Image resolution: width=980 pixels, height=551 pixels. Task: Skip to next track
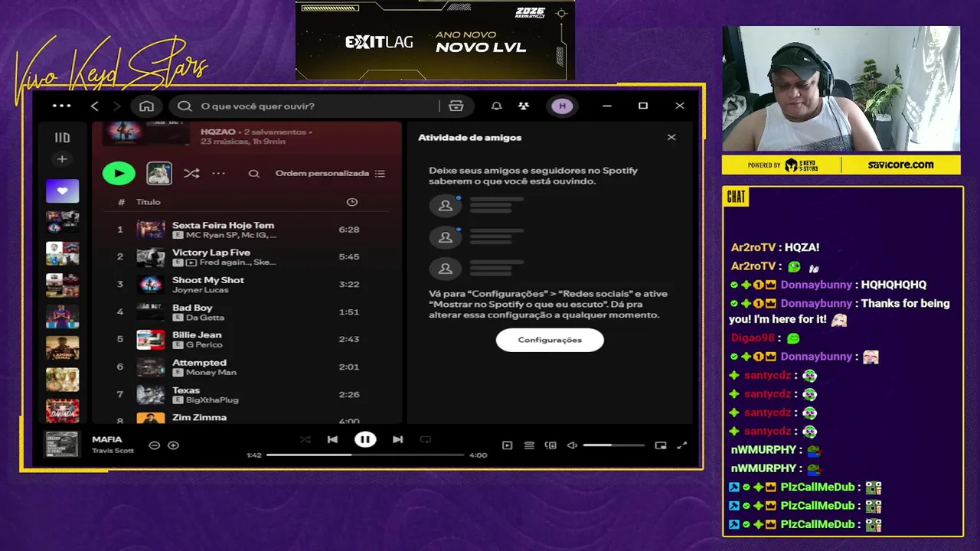click(x=397, y=439)
